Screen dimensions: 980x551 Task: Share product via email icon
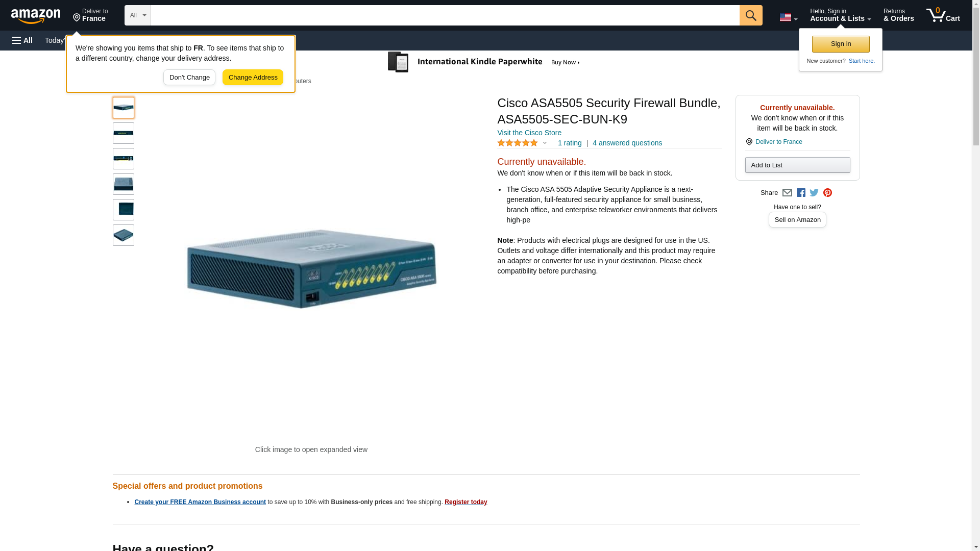pyautogui.click(x=787, y=193)
